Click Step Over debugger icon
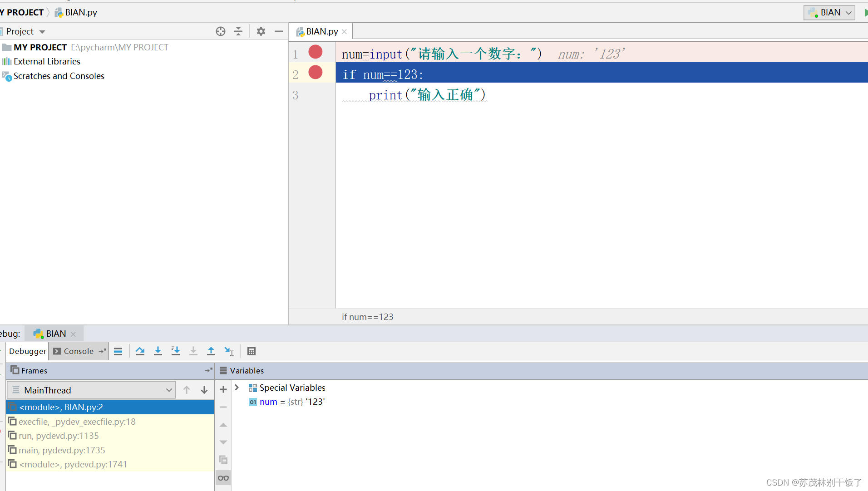Viewport: 868px width, 491px height. 140,351
